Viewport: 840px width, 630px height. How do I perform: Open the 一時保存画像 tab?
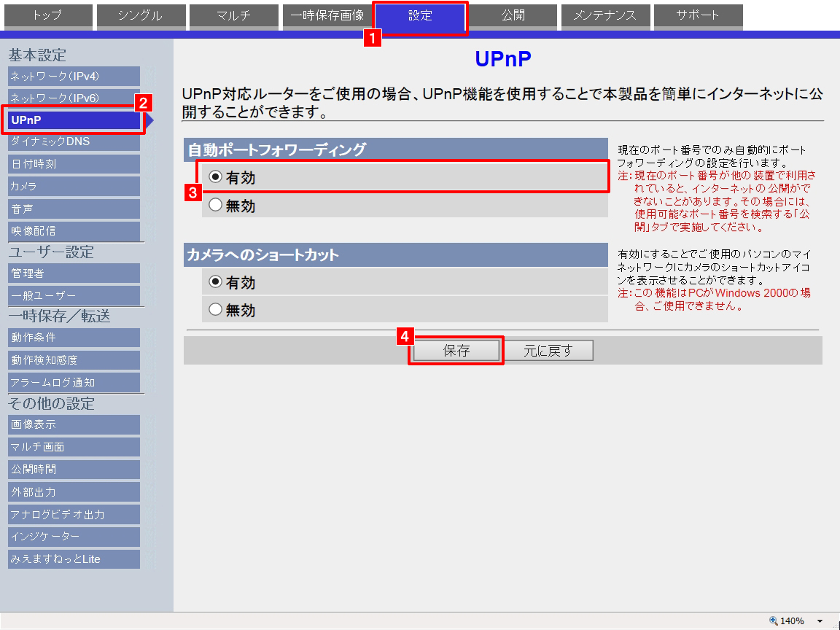pos(327,16)
